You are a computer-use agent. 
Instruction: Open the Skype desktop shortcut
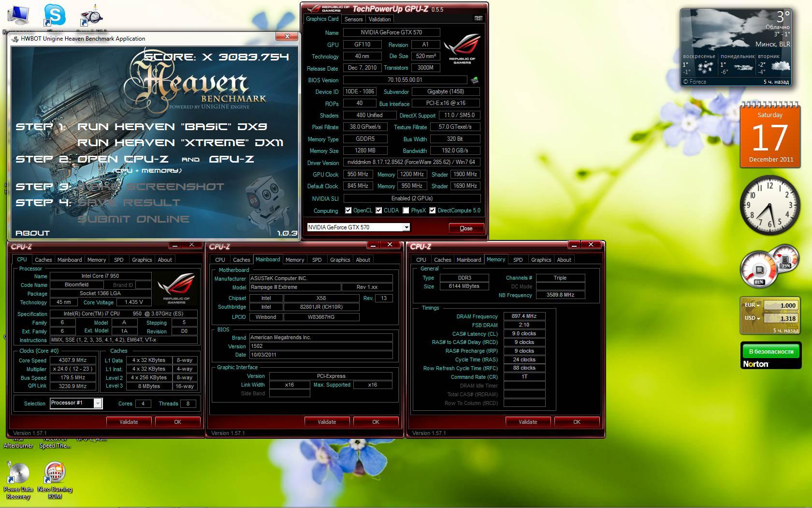pyautogui.click(x=54, y=15)
